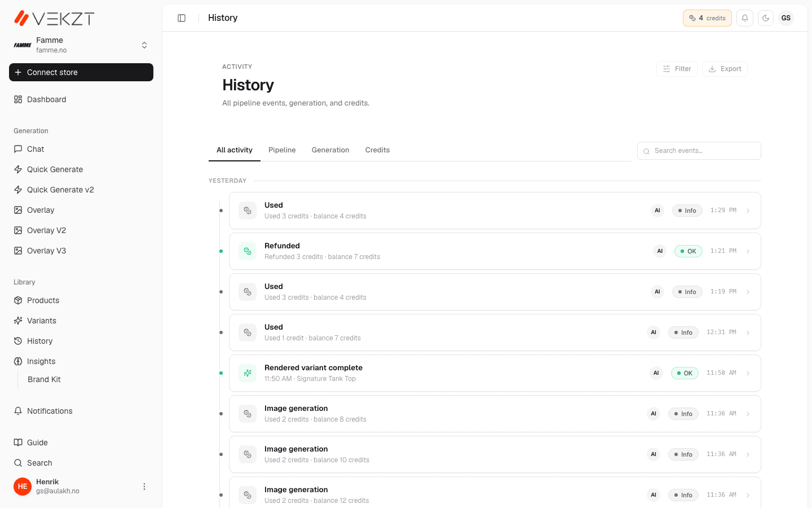Click 'Used 1 credit · balance 7 credits' text
This screenshot has width=812, height=508.
tap(312, 338)
